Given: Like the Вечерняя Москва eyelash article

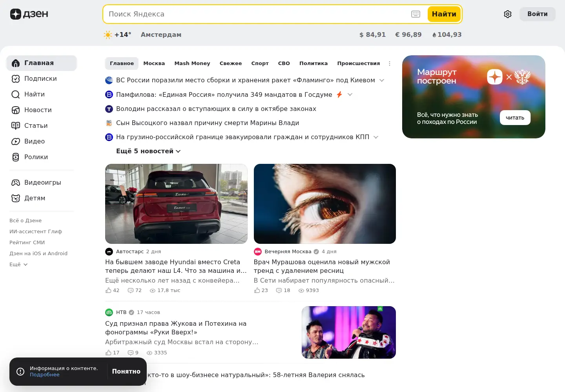Looking at the screenshot, I should pos(261,290).
